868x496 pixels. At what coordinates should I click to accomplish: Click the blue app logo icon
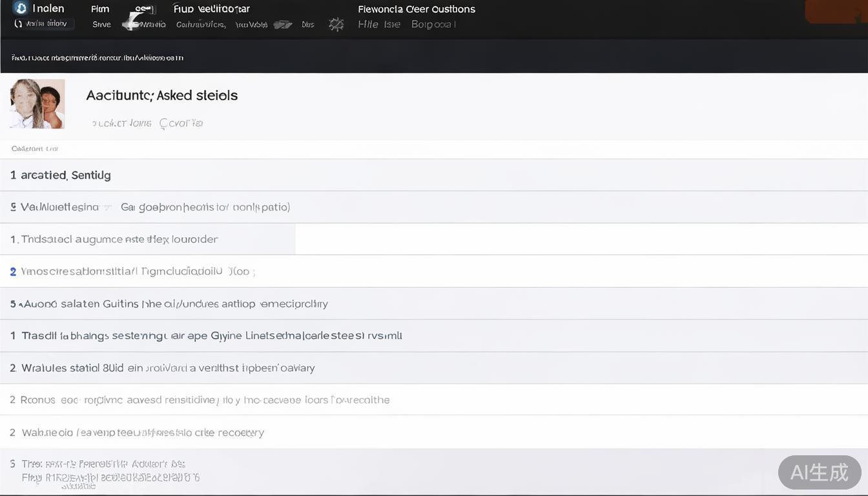pos(21,8)
